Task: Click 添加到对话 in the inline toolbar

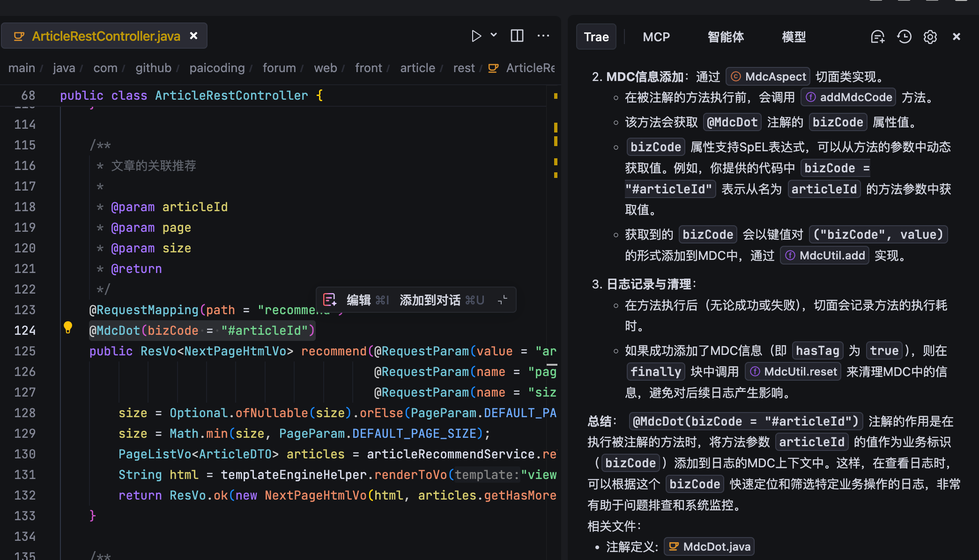Action: pos(430,300)
